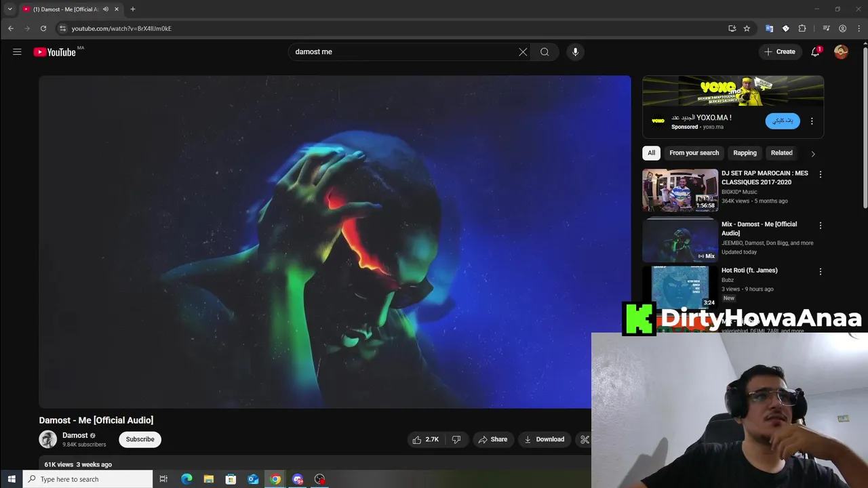This screenshot has width=868, height=488.
Task: Start voice search with the microphone icon
Action: (x=575, y=52)
